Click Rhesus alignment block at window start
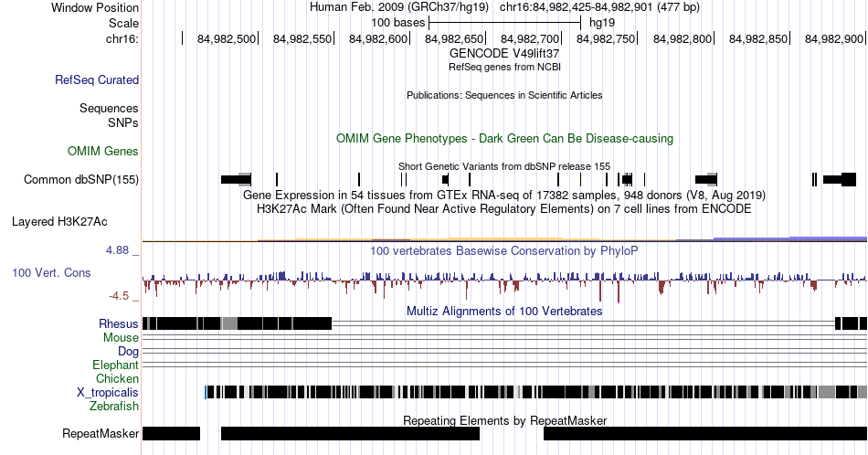This screenshot has width=868, height=455. [237, 323]
